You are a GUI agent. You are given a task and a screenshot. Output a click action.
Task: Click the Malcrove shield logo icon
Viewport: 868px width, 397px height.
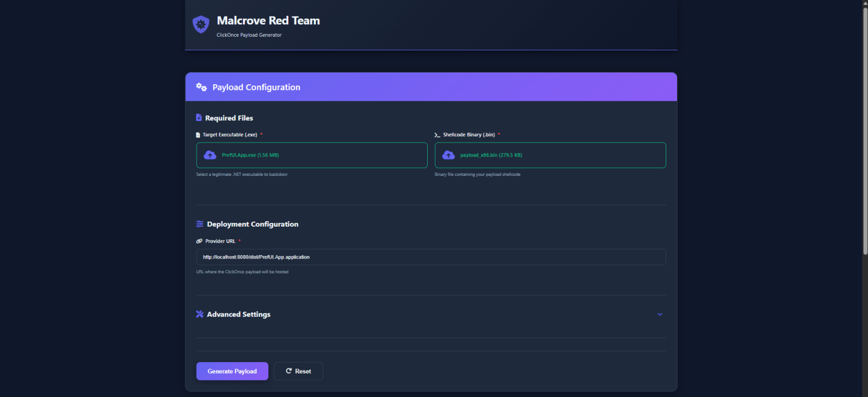coord(201,24)
